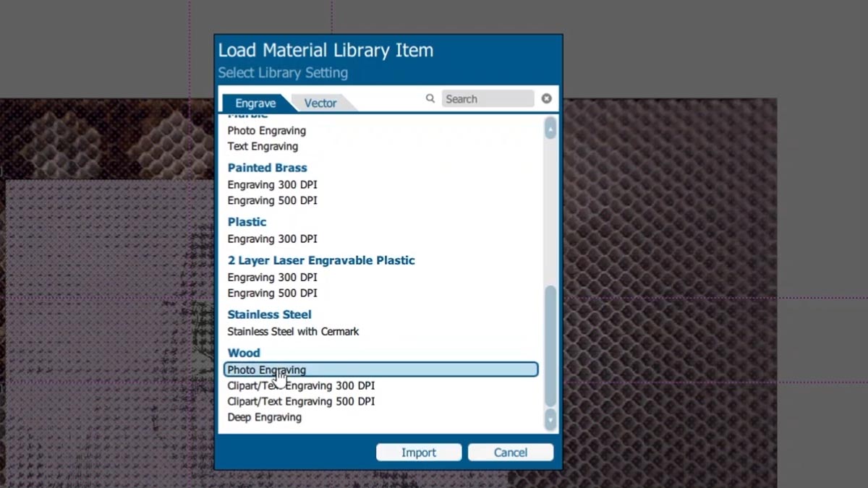Choose Wood Deep Engraving
The image size is (868, 488).
pos(264,417)
